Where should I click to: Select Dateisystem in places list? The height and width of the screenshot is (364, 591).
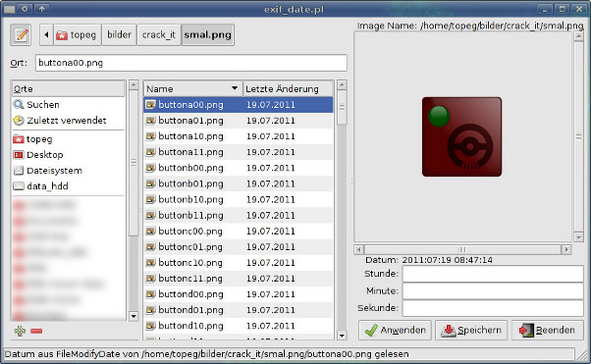point(68,171)
